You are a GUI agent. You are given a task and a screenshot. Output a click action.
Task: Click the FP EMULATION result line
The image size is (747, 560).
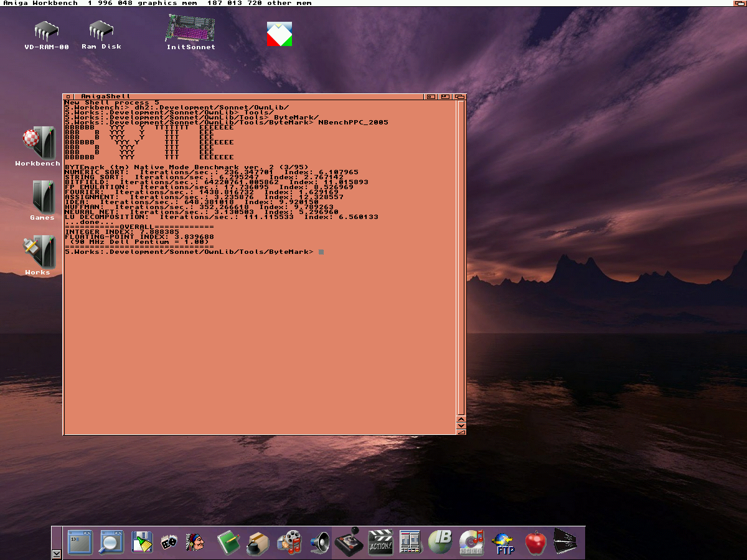coord(209,187)
